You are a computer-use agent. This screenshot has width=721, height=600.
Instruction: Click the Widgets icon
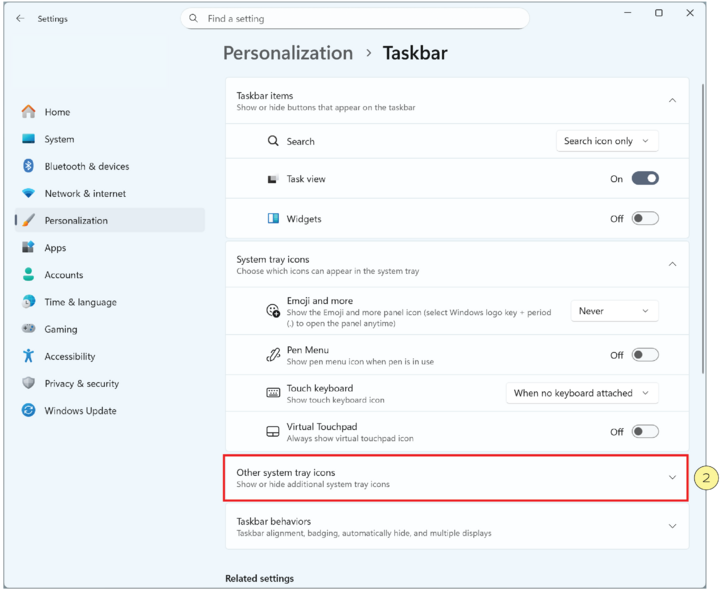[x=273, y=218]
